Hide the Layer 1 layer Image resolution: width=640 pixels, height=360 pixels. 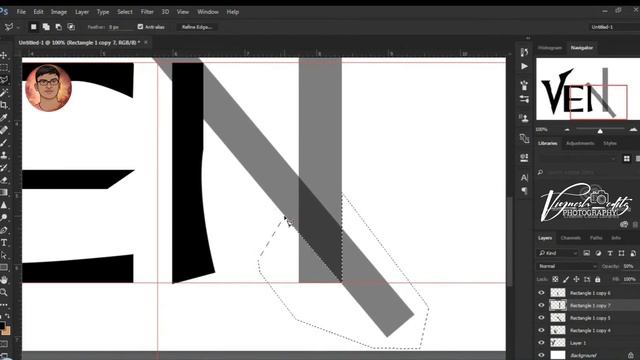point(542,342)
